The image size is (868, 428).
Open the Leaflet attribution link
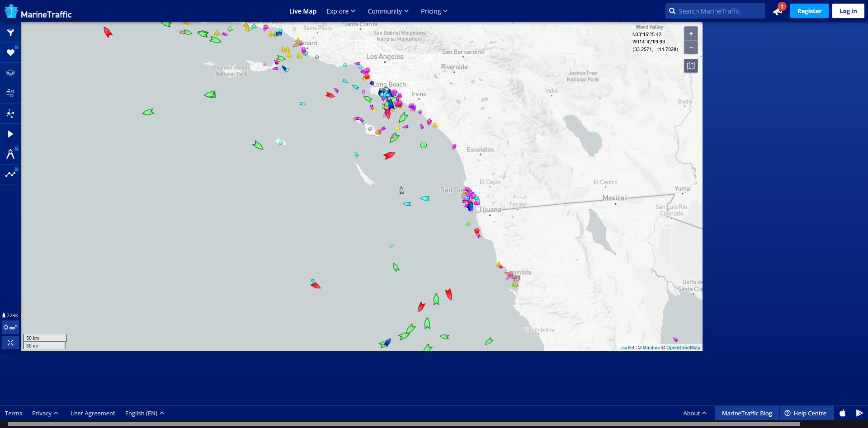(627, 348)
